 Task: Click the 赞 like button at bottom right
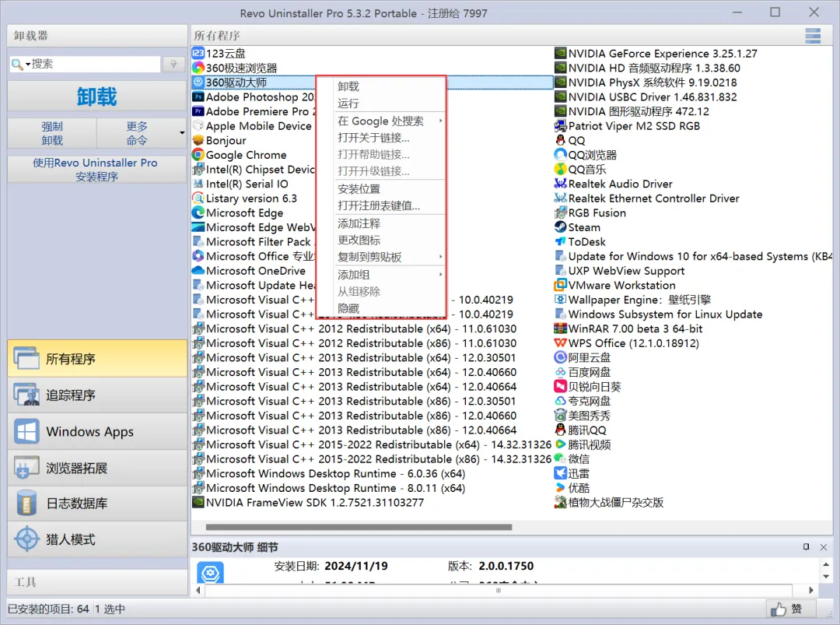[791, 609]
